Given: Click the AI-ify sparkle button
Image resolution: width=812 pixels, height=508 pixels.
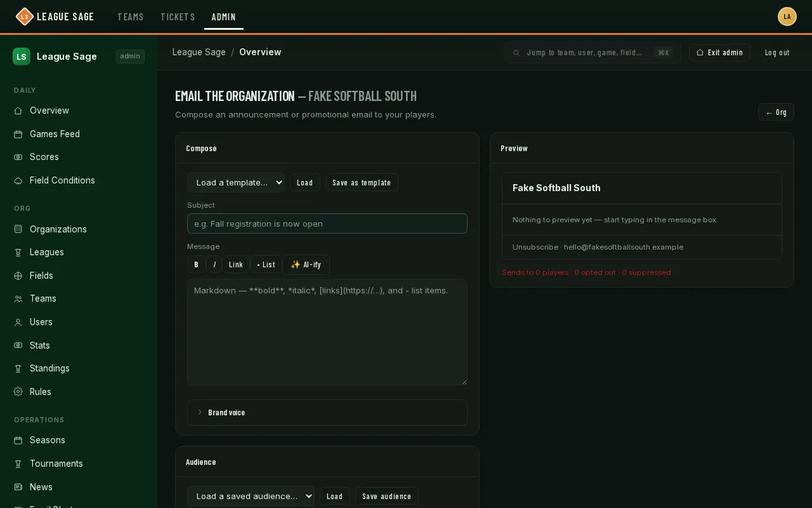Looking at the screenshot, I should point(306,264).
